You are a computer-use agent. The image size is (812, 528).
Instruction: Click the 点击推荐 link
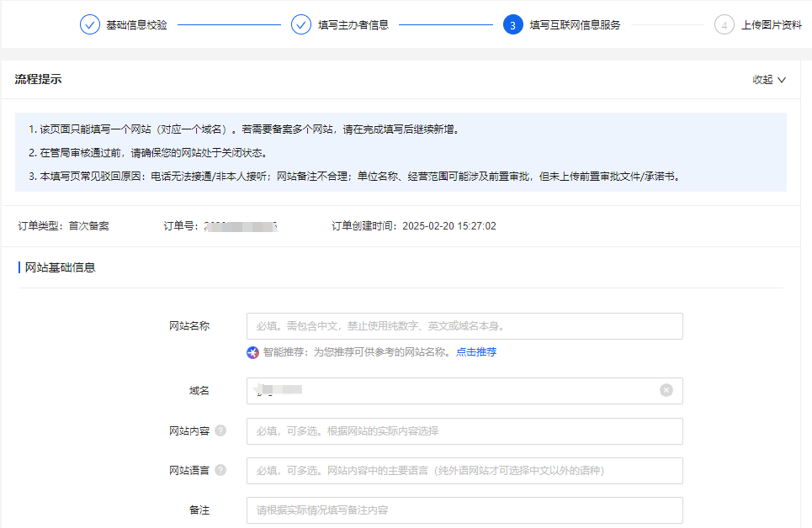pos(476,352)
